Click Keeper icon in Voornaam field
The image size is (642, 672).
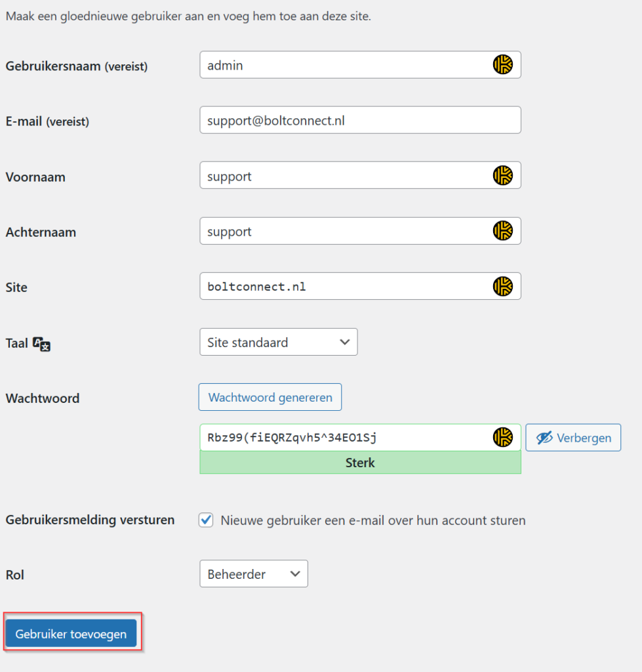502,175
